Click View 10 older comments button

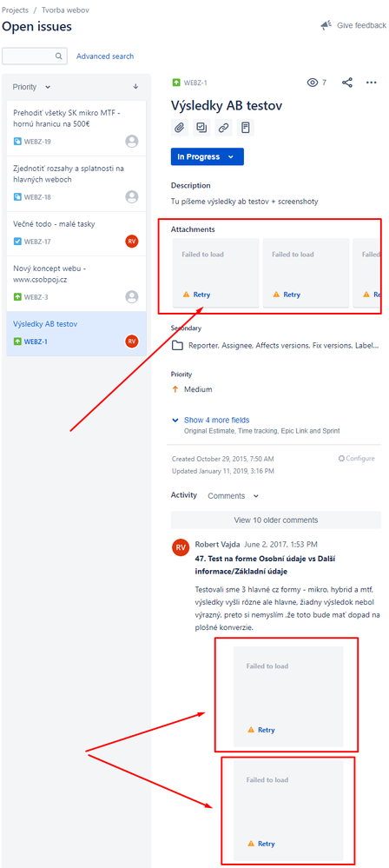point(276,520)
